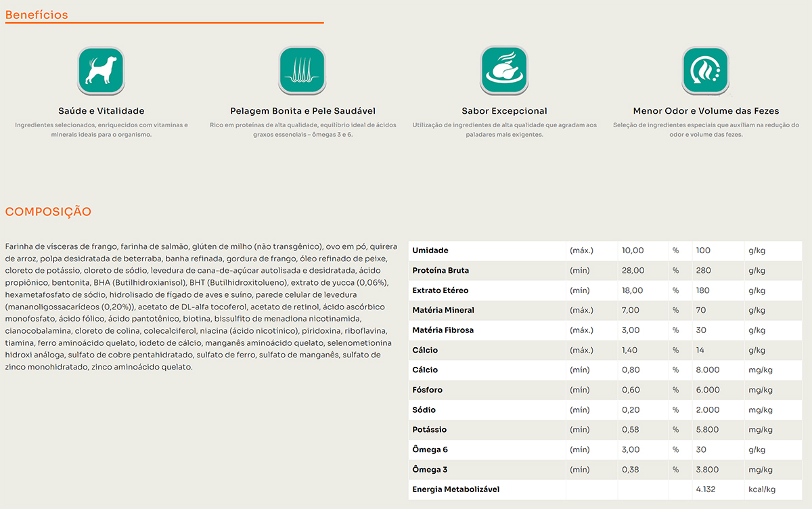Click the Pelagem Bonita e Pele Saudável title

pos(302,111)
